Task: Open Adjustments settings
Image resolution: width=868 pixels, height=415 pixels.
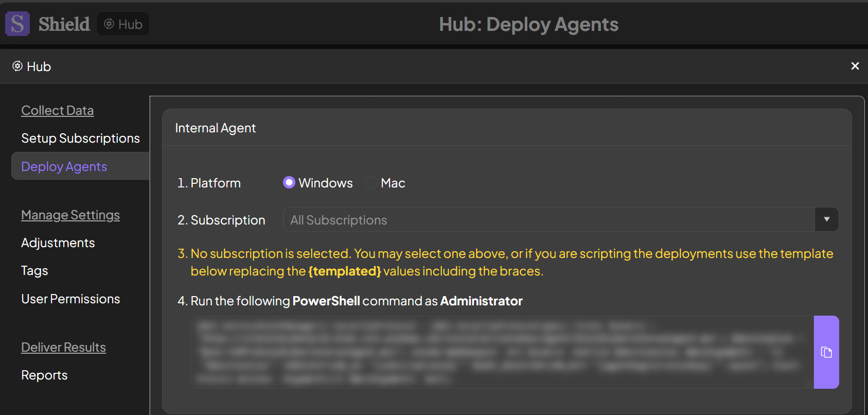Action: click(58, 243)
